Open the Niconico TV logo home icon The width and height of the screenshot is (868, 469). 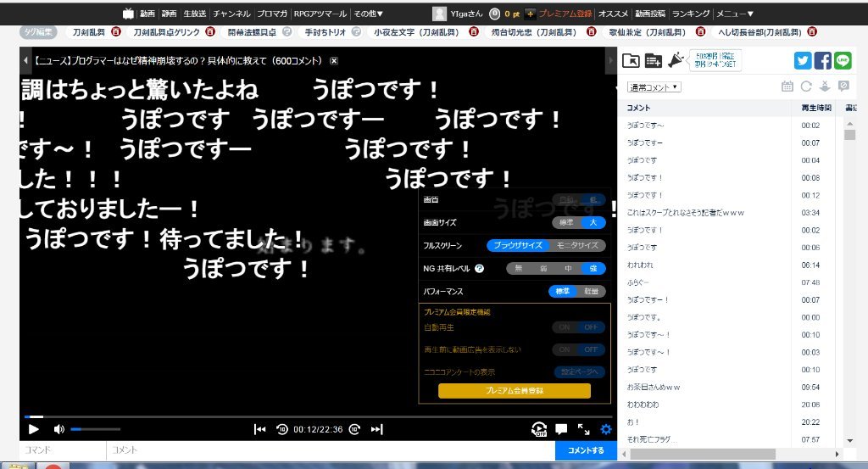tap(129, 14)
